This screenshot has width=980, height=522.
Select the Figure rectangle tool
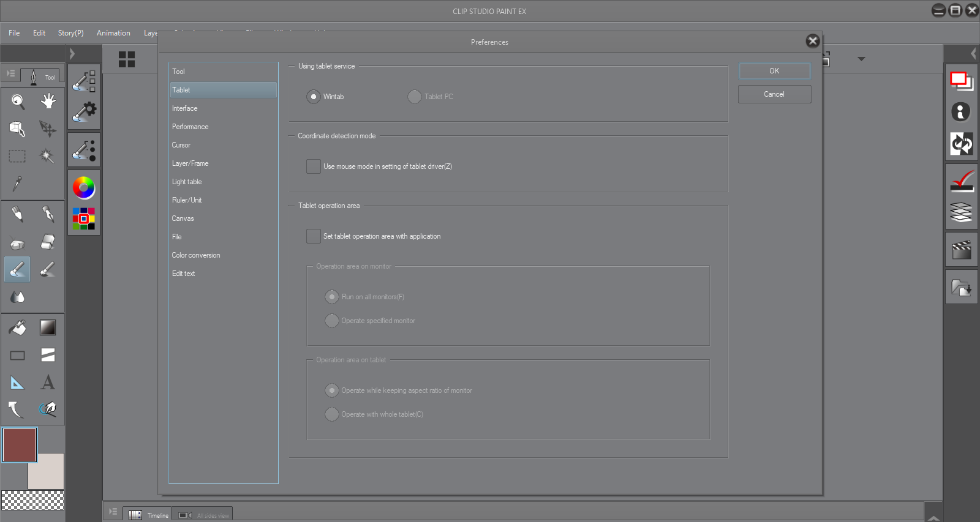pyautogui.click(x=18, y=356)
